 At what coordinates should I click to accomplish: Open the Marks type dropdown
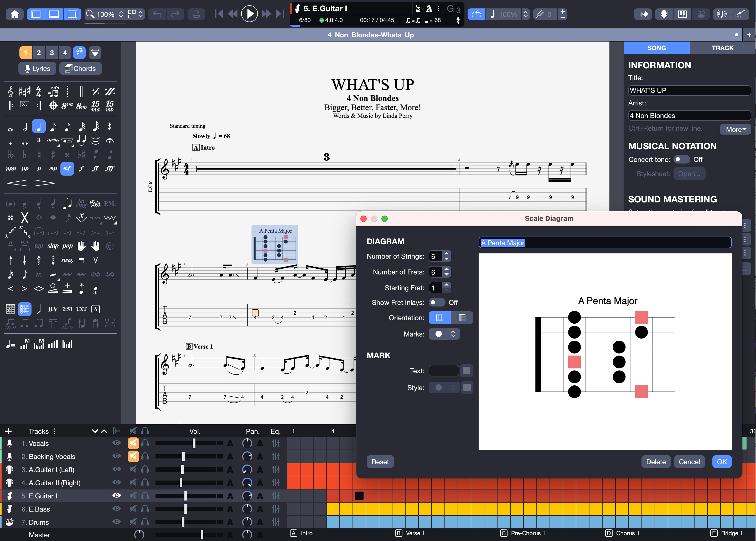tap(444, 334)
